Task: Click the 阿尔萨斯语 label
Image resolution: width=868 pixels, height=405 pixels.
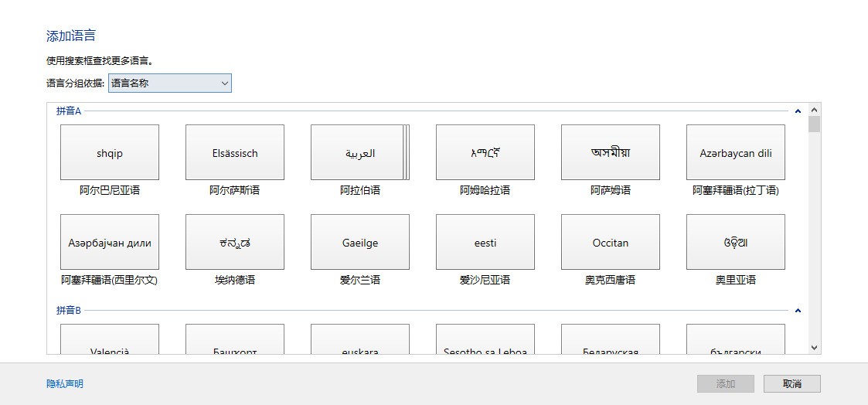Action: pos(235,190)
